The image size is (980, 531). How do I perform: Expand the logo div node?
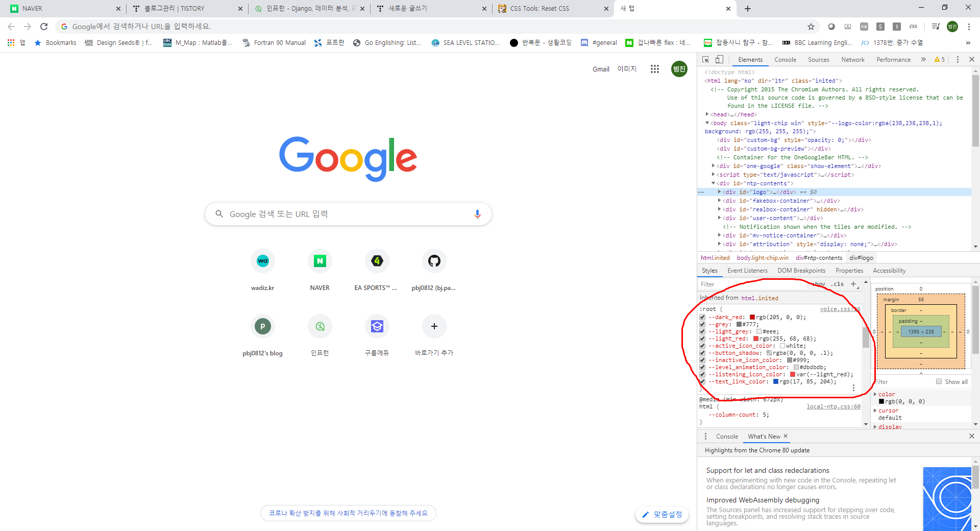coord(719,192)
